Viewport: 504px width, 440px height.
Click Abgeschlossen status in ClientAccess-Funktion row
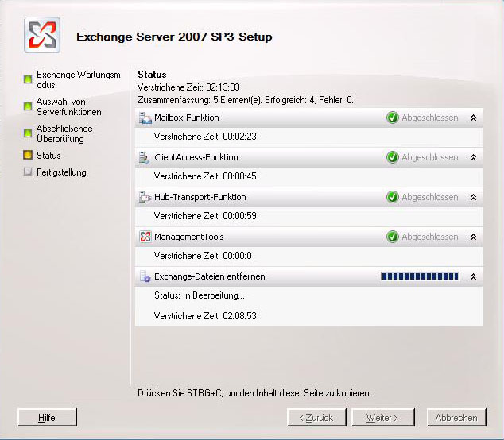click(x=430, y=157)
